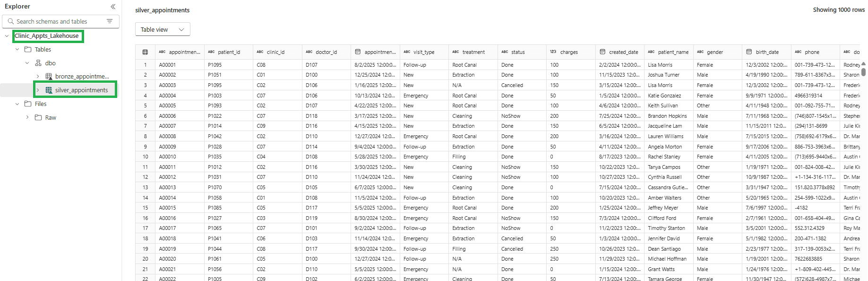Click the patient_name column header

click(673, 52)
